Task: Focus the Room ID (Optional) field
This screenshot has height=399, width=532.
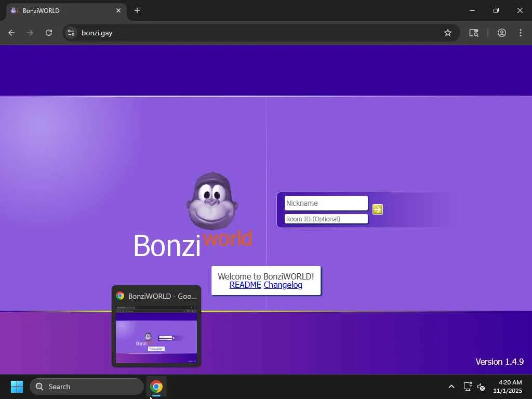Action: click(x=326, y=219)
